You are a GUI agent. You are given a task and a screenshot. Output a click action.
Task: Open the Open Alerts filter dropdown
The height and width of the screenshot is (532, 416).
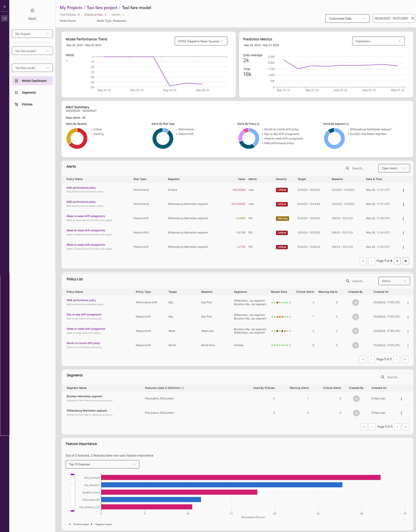click(x=394, y=168)
